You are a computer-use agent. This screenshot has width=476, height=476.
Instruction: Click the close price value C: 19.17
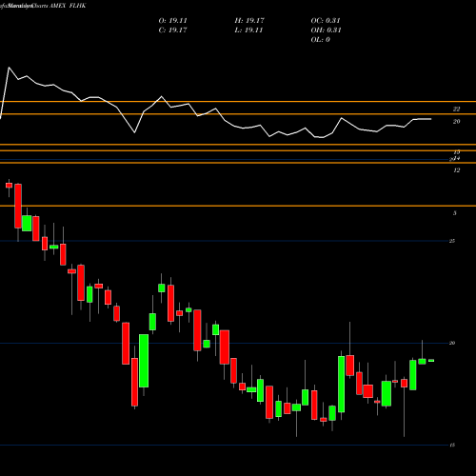tap(172, 30)
